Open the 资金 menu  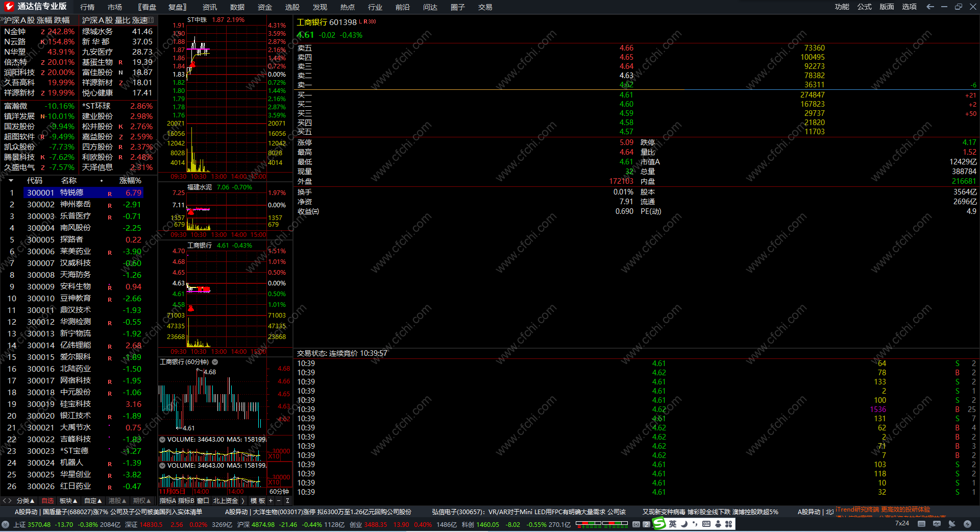[x=265, y=7]
